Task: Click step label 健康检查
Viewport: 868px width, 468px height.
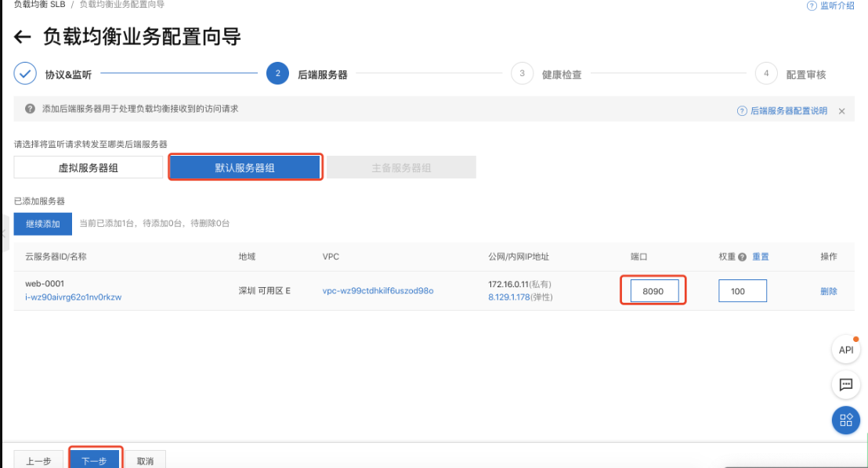Action: coord(562,74)
